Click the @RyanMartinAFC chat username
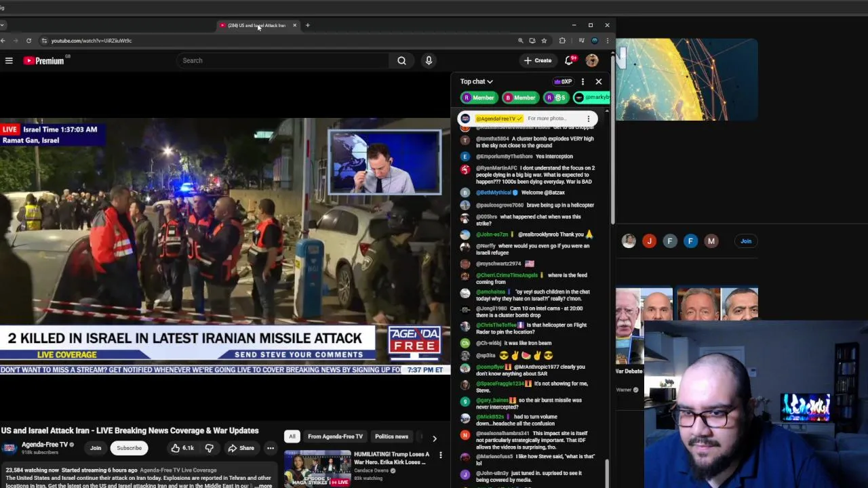868x488 pixels. click(496, 168)
